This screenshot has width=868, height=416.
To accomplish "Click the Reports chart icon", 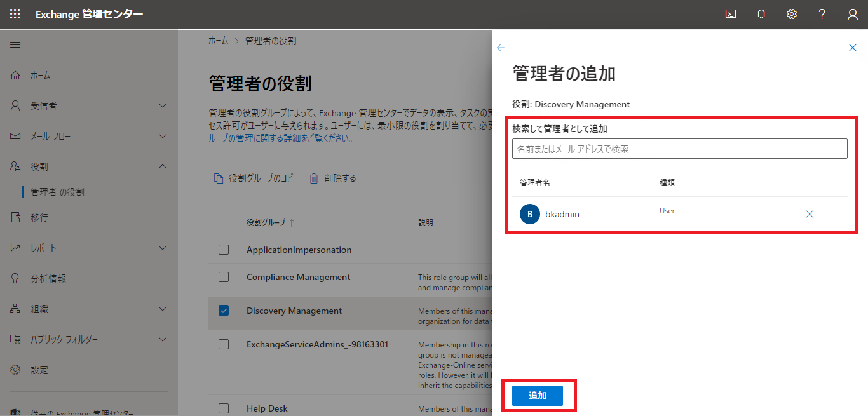I will pos(16,248).
